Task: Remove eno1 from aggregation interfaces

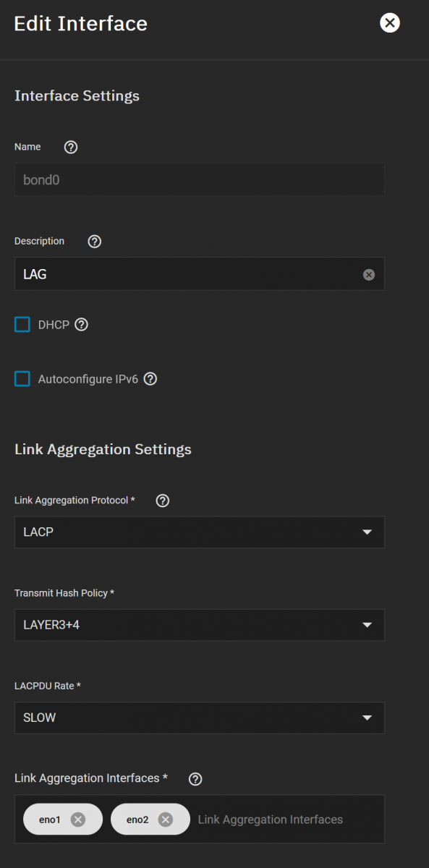Action: pyautogui.click(x=78, y=820)
